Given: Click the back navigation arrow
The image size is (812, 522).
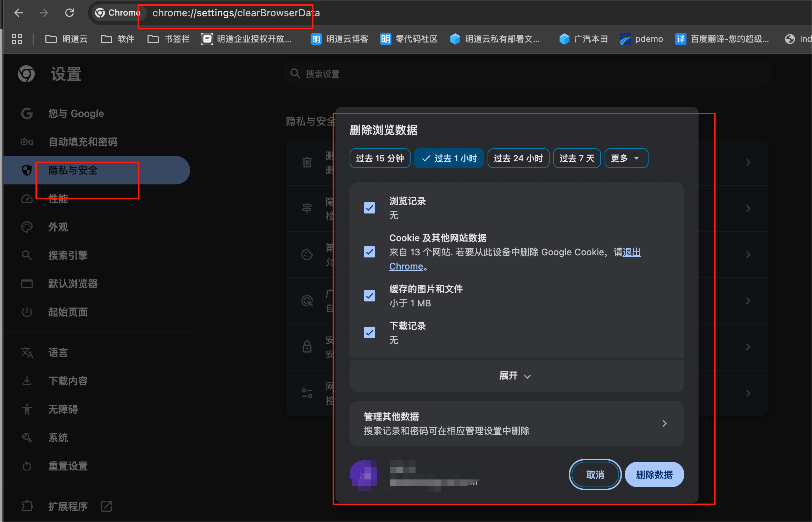Looking at the screenshot, I should (18, 13).
